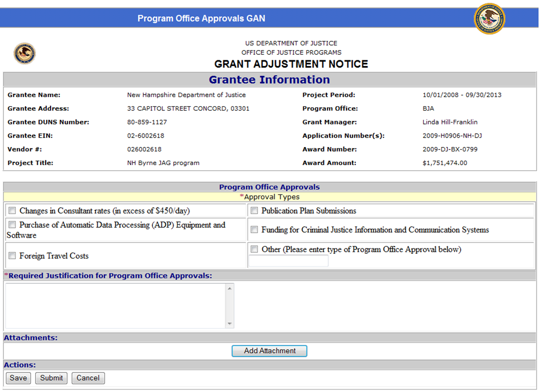Save the grant adjustment notice
Image resolution: width=540 pixels, height=392 pixels.
[18, 378]
